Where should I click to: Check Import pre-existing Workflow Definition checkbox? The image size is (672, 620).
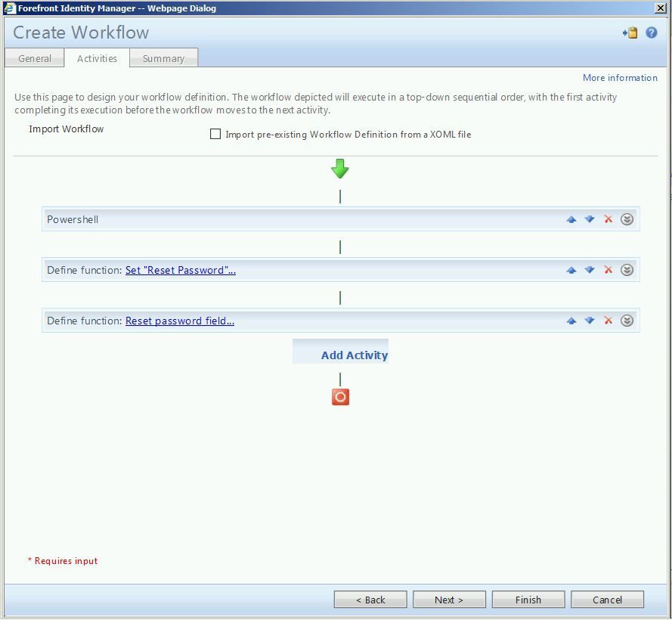coord(215,134)
